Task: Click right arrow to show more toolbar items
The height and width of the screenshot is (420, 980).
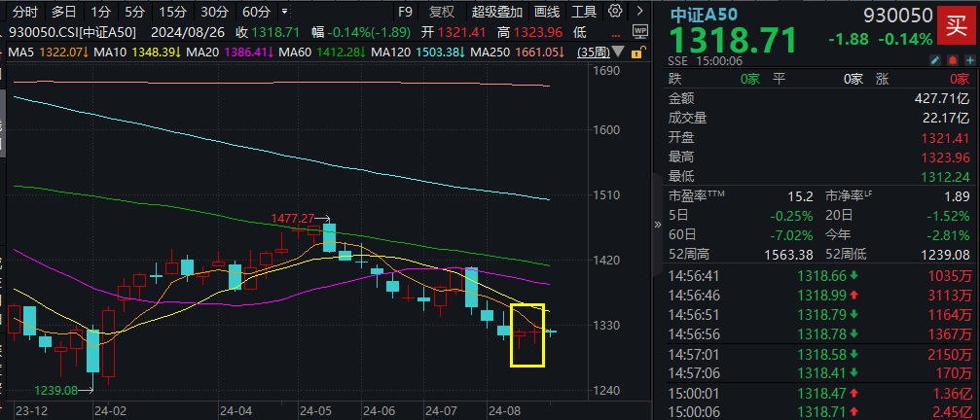Action: (x=640, y=12)
